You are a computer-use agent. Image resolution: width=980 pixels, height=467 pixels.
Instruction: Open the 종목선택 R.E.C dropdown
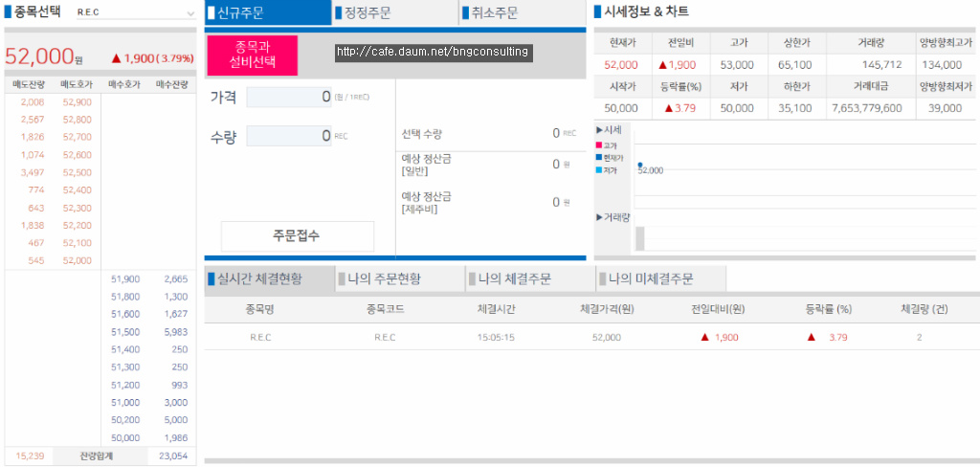click(136, 12)
